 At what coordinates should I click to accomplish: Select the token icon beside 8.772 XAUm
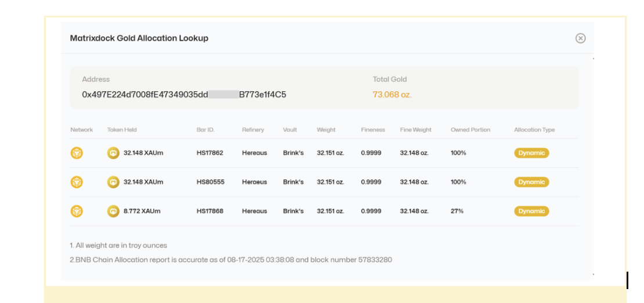[113, 211]
